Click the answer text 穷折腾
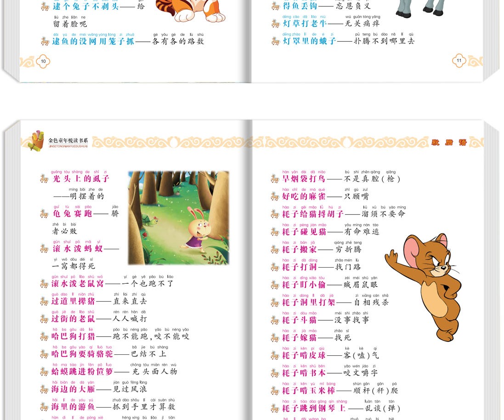 (348, 249)
